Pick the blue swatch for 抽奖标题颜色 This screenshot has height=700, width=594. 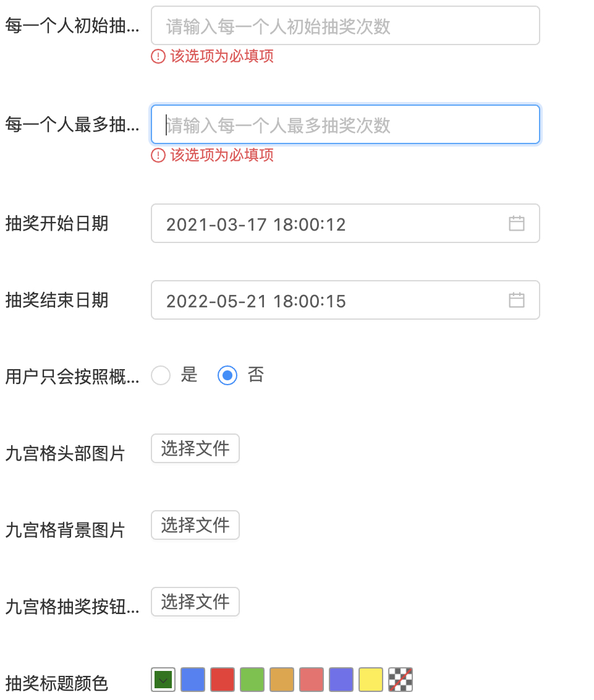point(192,679)
